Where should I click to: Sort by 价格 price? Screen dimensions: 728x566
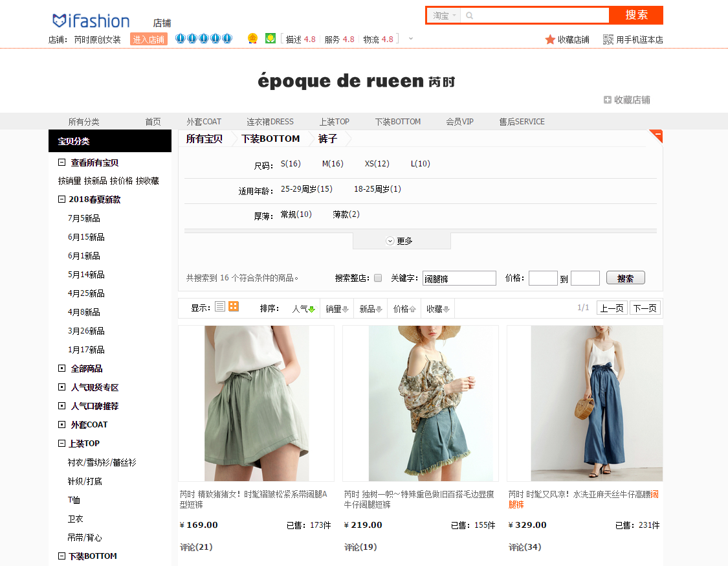tap(404, 308)
